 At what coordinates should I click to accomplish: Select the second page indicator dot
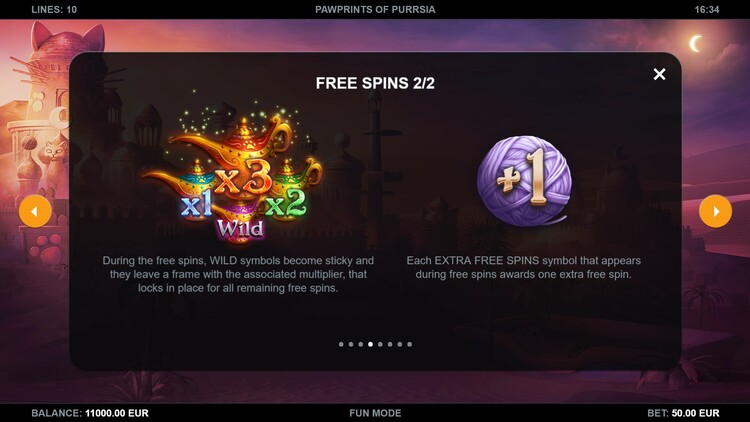[351, 344]
